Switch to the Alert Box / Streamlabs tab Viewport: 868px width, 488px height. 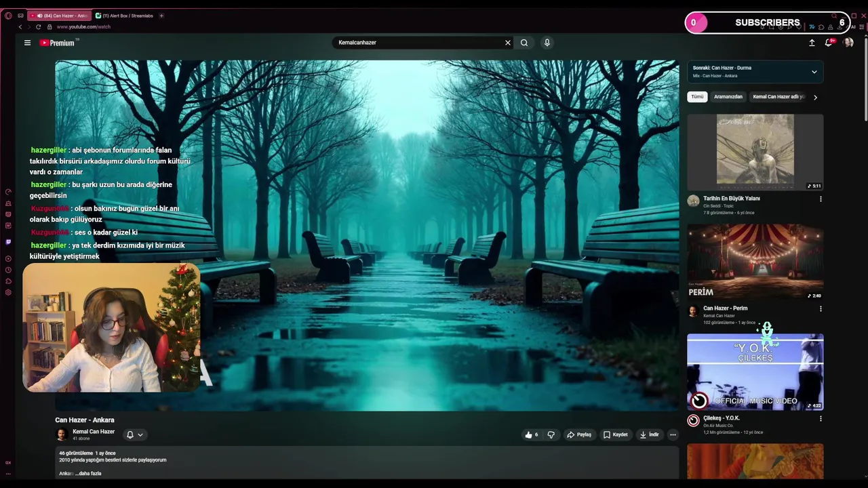125,16
